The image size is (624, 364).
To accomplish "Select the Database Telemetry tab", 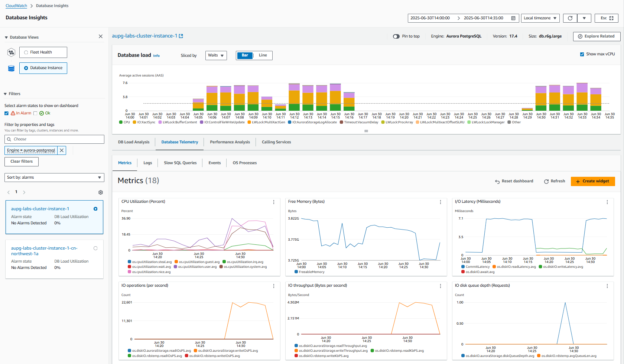I will click(180, 142).
